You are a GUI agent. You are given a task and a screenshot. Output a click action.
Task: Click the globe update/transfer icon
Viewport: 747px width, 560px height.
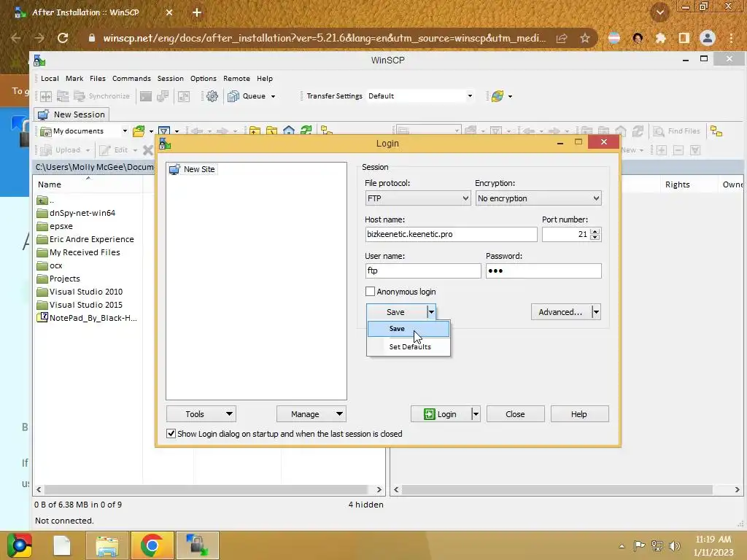498,96
